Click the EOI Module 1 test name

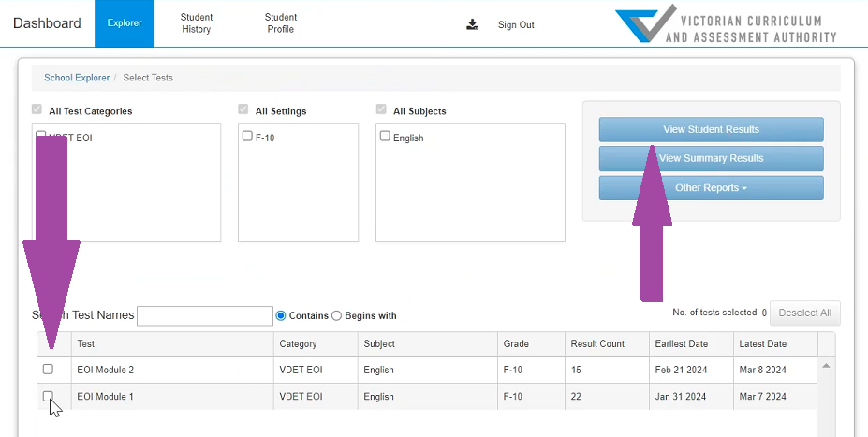coord(105,397)
